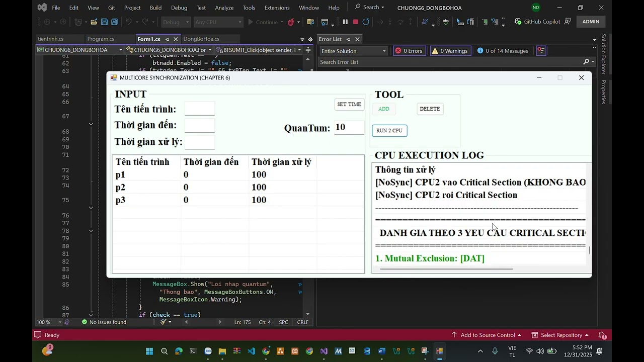Click the Tên tiến trình input box
The height and width of the screenshot is (362, 644).
point(200,109)
